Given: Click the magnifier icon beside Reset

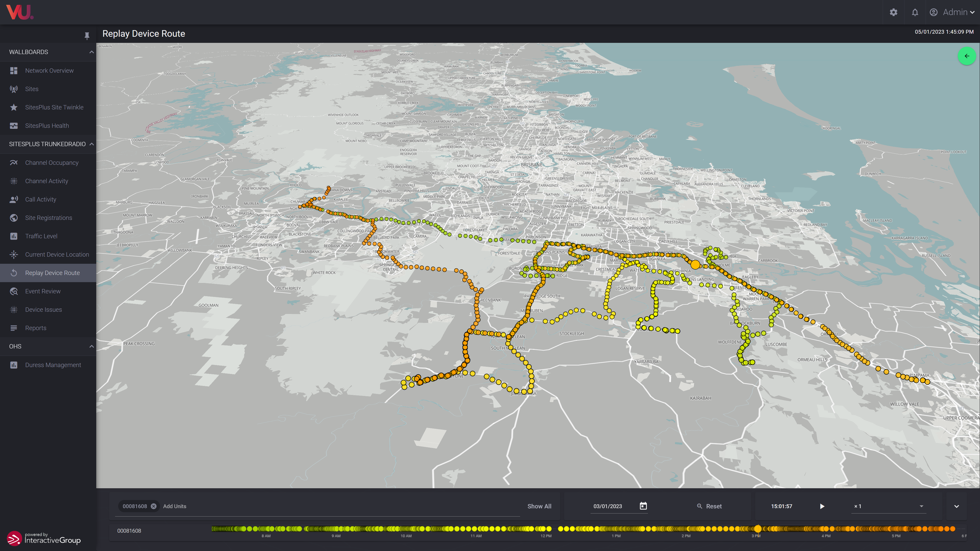Looking at the screenshot, I should pos(699,506).
